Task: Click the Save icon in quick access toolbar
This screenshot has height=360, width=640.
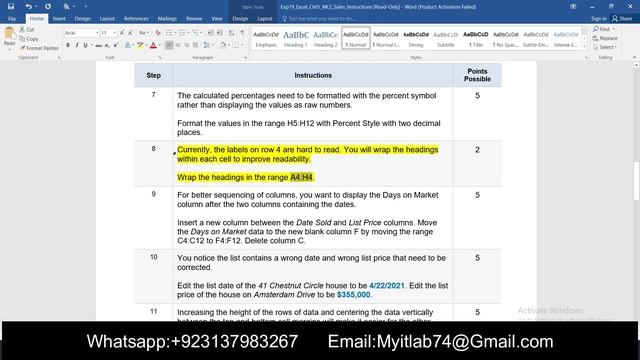Action: [x=11, y=7]
